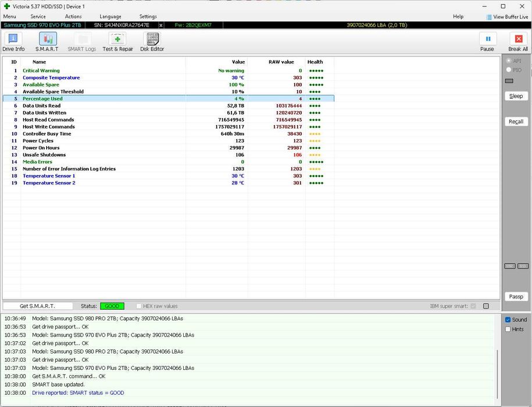Screen dimensions: 532x407
Task: Click the Samsung SSD 970 EVO Plus 2TB device tab
Action: coord(42,25)
